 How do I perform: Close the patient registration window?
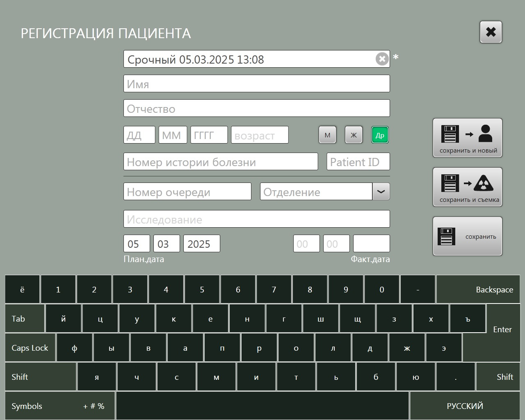coord(491,32)
